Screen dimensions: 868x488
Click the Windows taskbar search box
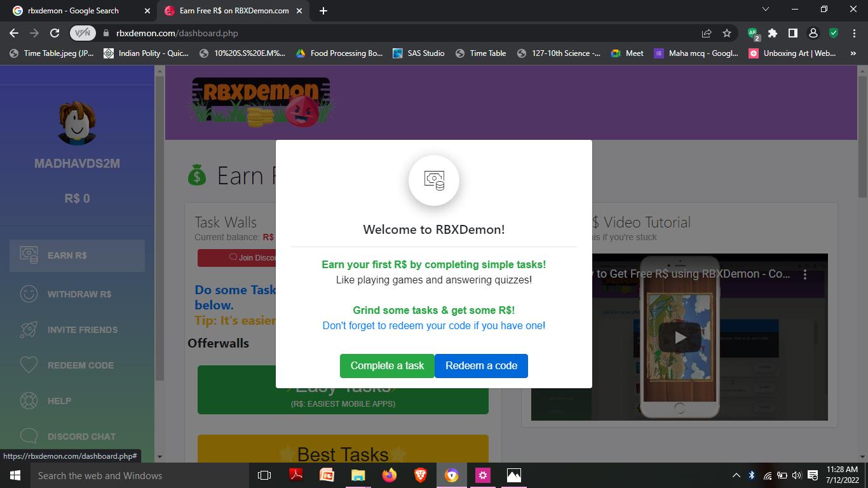pos(140,475)
